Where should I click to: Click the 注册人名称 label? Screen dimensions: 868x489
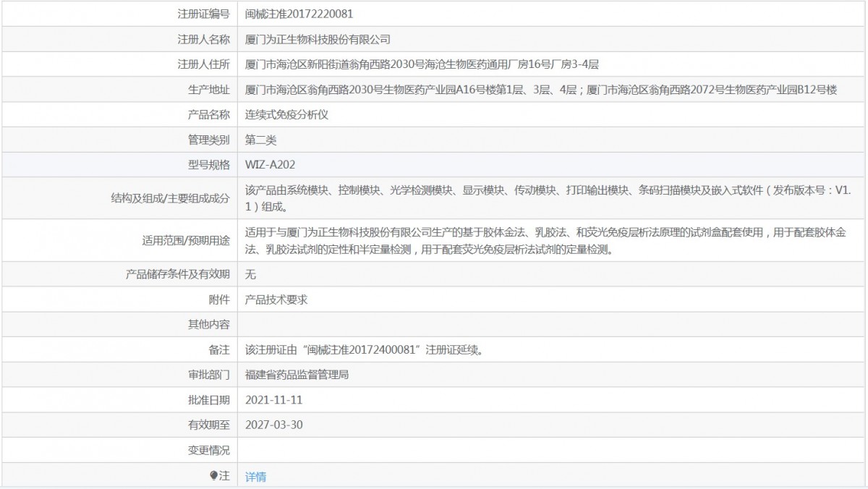204,39
